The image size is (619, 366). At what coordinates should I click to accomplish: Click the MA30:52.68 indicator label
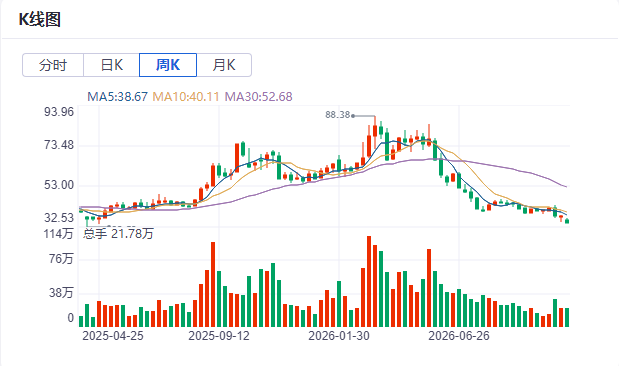(259, 97)
